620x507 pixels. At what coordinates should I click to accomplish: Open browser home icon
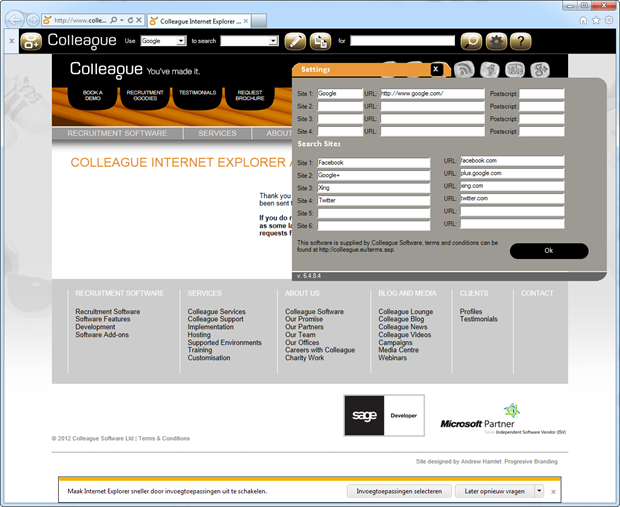[x=583, y=20]
